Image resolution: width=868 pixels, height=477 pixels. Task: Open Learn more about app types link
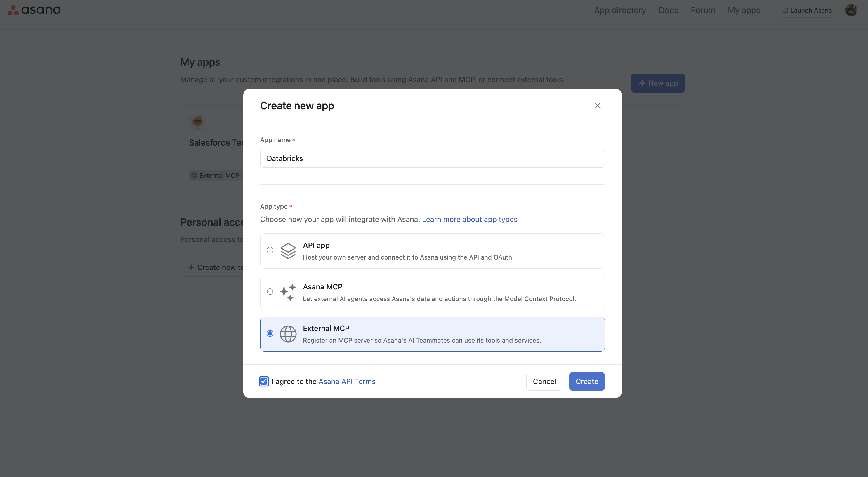click(469, 219)
